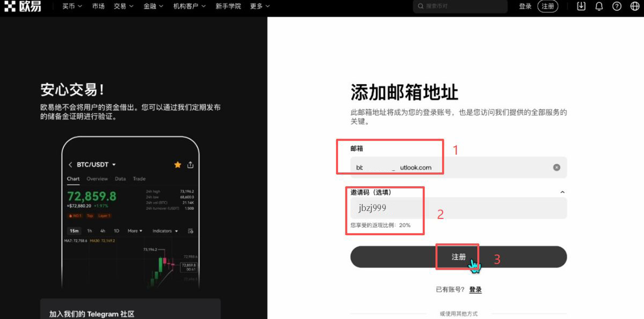Toggle the BTC/USDT favorite star
644x319 pixels.
(178, 165)
